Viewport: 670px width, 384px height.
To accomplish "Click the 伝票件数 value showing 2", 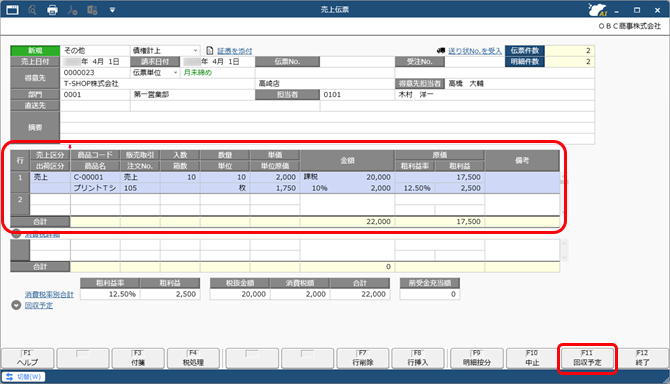I will pyautogui.click(x=570, y=51).
